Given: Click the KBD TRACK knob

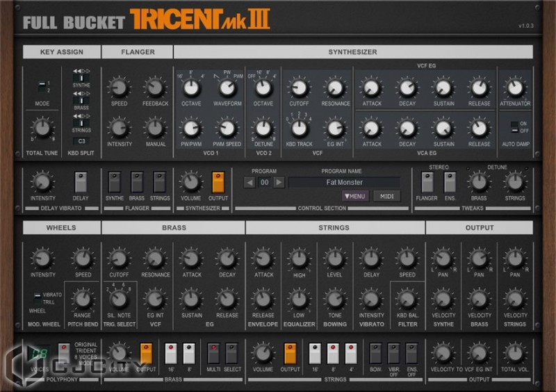Looking at the screenshot, I should pos(300,129).
